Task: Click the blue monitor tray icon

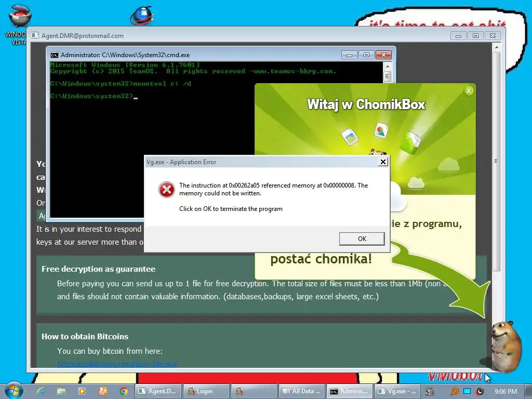Action: click(x=467, y=391)
